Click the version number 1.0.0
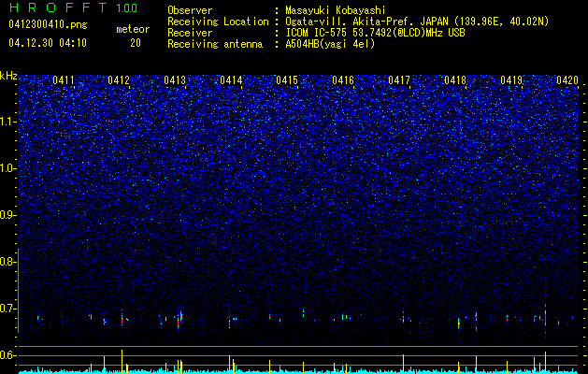This screenshot has height=374, width=588. point(127,8)
